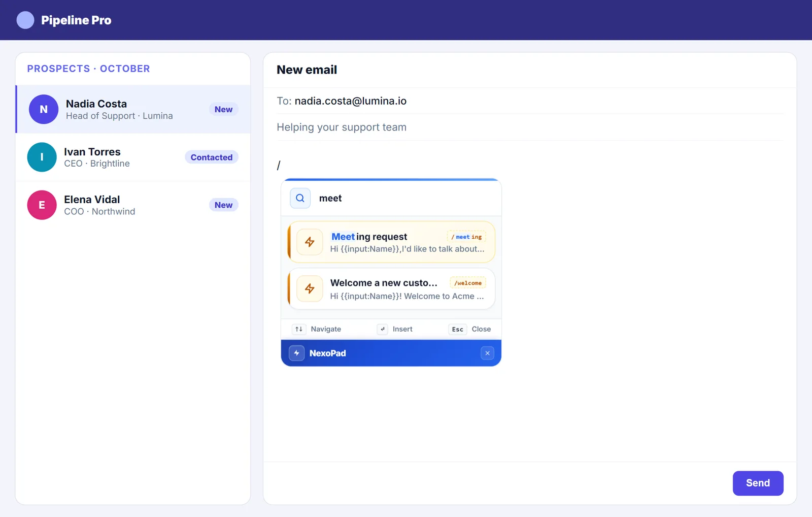812x517 pixels.
Task: Click the Enter key Insert icon
Action: 383,329
